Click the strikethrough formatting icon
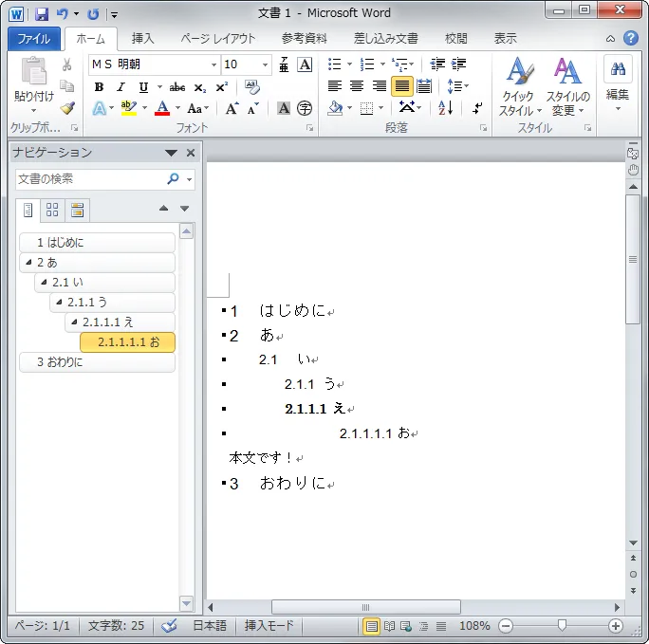649x644 pixels. [177, 87]
